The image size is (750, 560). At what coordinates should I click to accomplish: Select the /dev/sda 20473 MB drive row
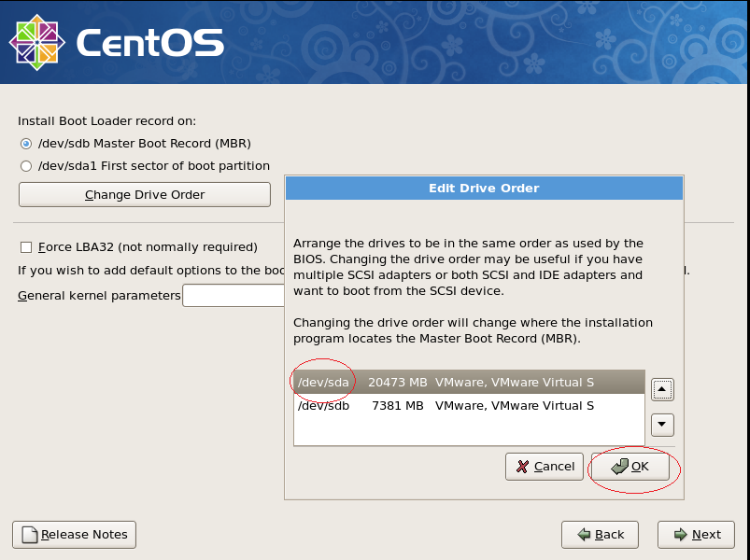469,383
